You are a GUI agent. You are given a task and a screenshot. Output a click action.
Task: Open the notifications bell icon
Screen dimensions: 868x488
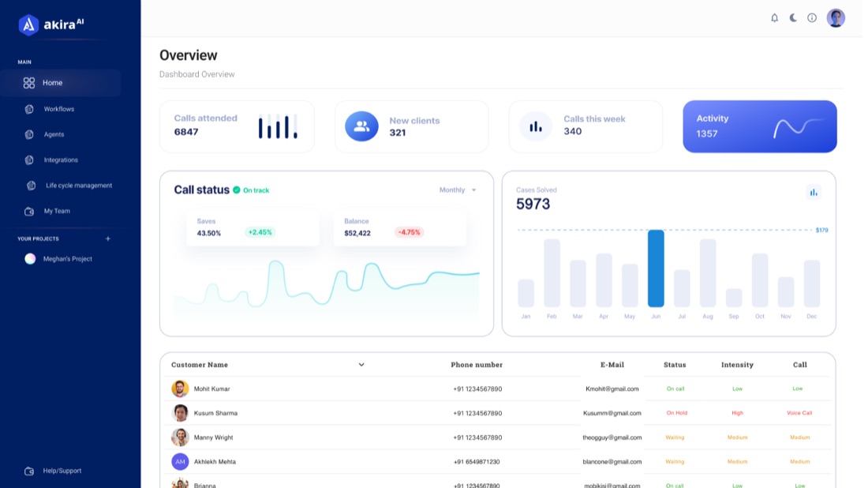tap(774, 17)
